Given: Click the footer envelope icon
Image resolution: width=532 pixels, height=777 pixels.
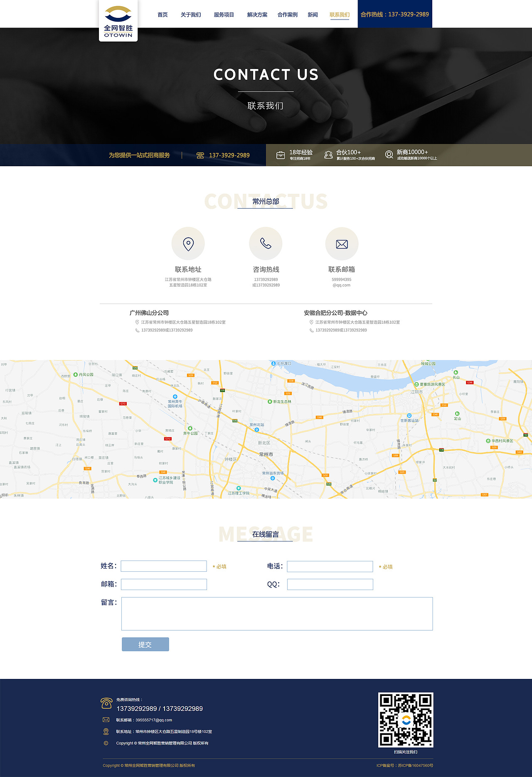Looking at the screenshot, I should pos(106,720).
